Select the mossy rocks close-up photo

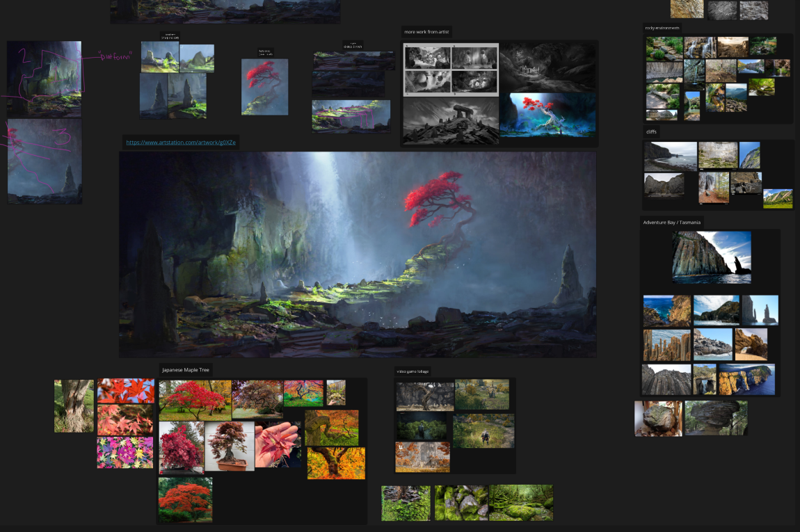461,503
